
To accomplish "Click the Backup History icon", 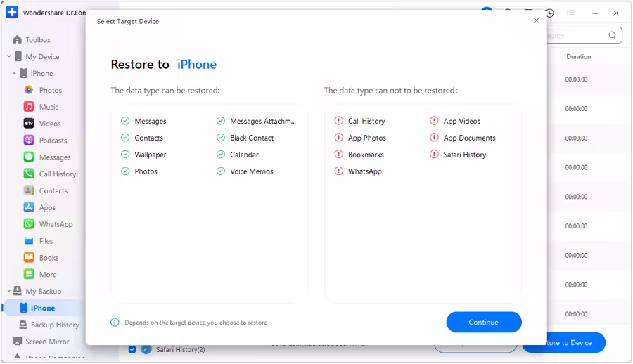I will pos(23,325).
